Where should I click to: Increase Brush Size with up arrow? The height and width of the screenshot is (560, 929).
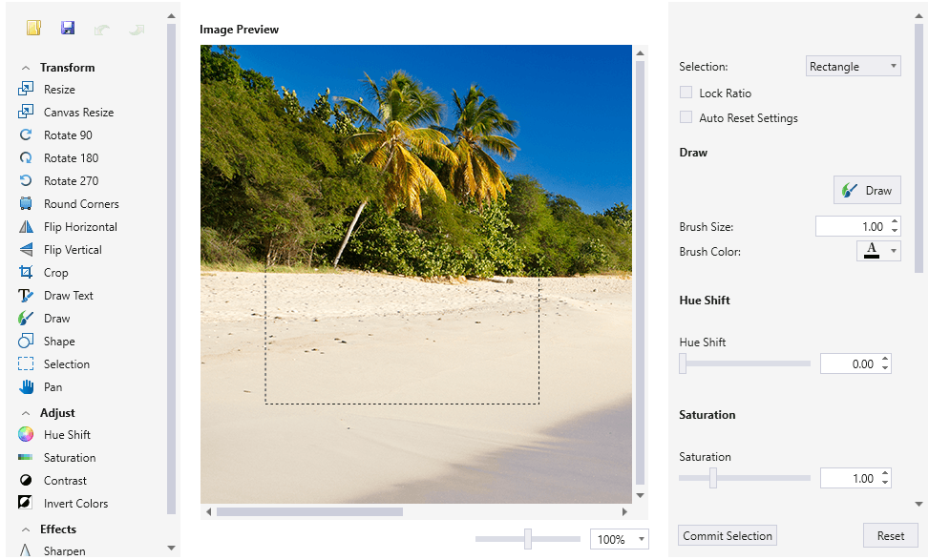click(x=895, y=222)
